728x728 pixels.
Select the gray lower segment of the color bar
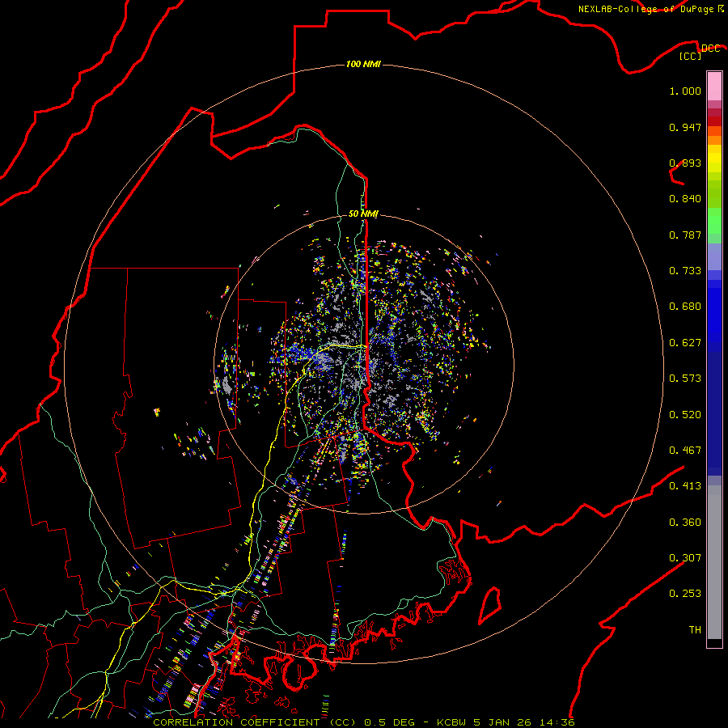(x=714, y=562)
